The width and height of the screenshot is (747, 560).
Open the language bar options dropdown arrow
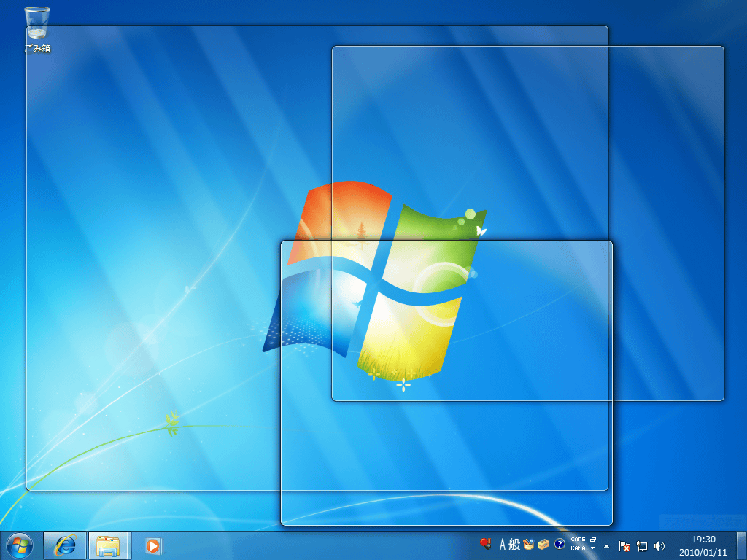[x=593, y=548]
